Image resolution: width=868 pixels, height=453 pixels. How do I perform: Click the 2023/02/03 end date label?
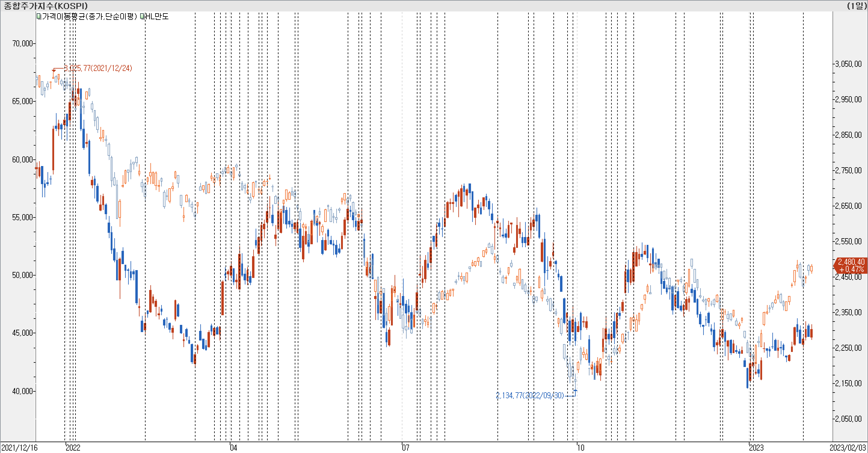[x=848, y=448]
